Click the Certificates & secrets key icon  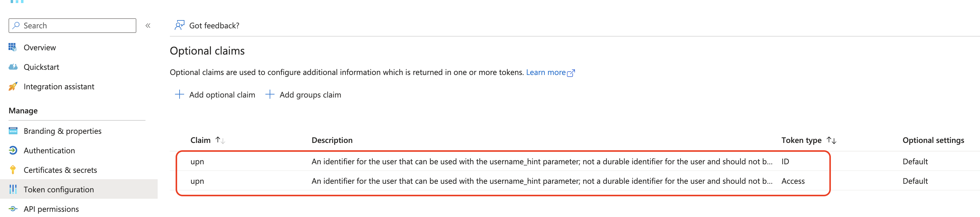tap(12, 170)
